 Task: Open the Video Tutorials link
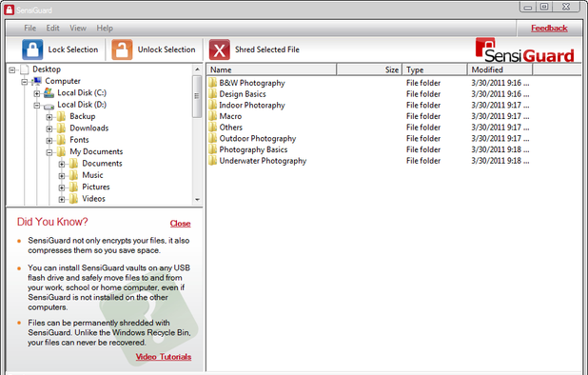164,357
